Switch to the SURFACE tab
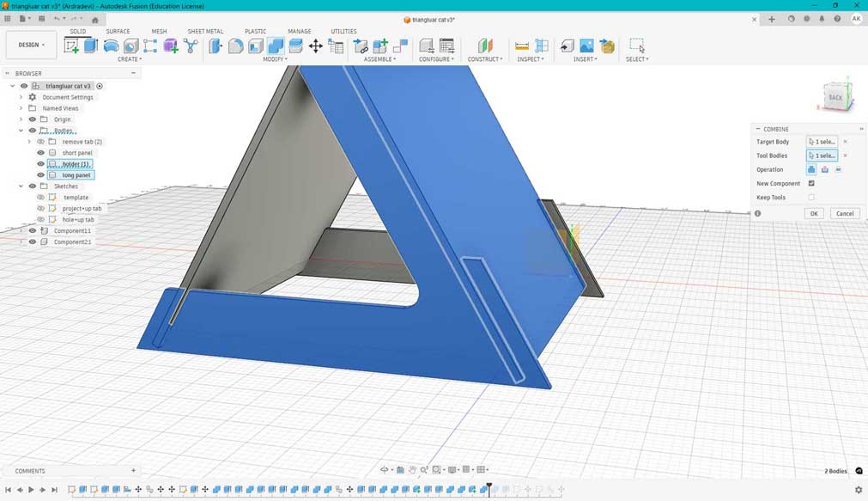 tap(118, 31)
